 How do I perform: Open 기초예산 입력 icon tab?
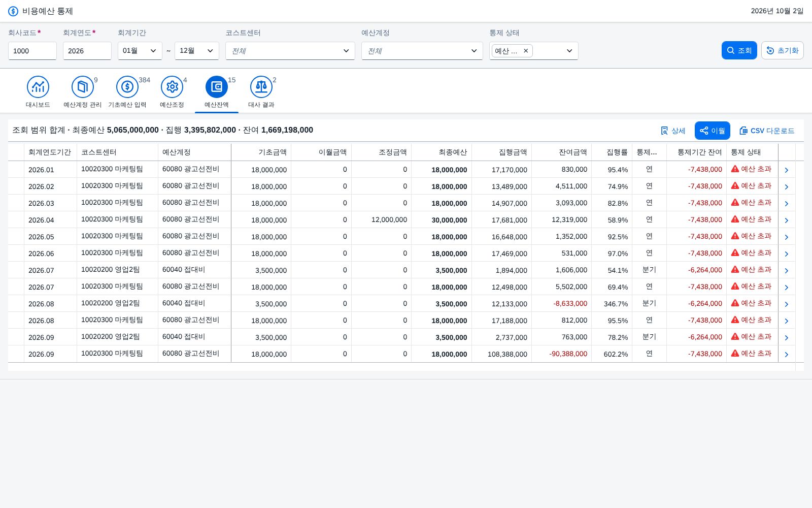127,87
